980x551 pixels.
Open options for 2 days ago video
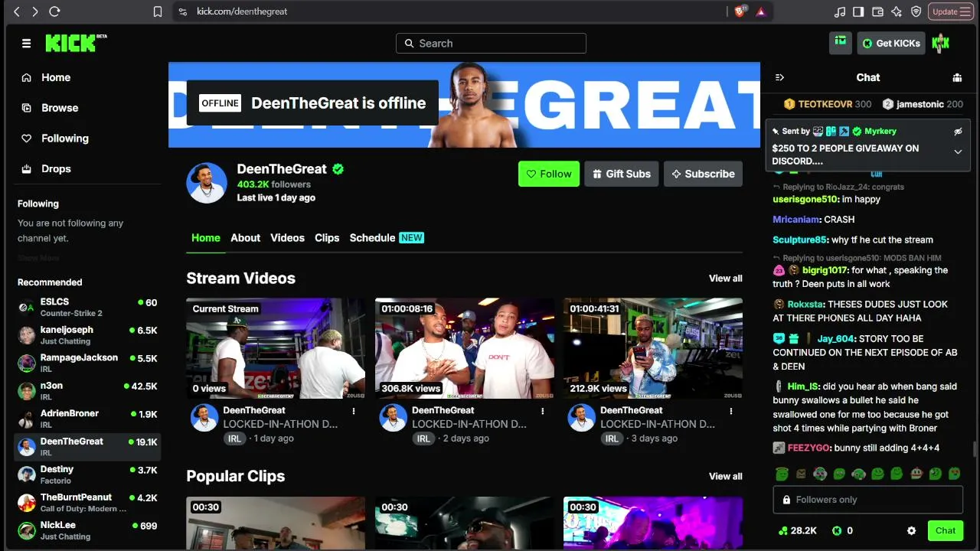pos(543,411)
